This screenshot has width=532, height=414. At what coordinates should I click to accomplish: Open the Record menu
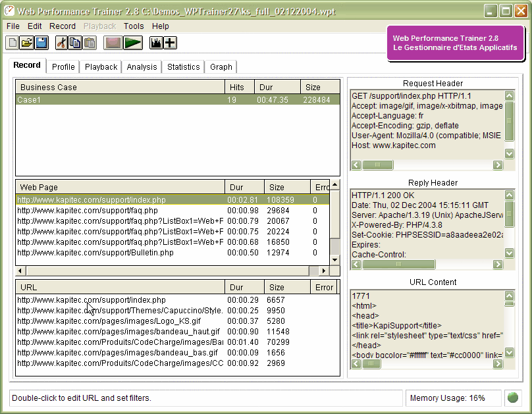coord(63,26)
